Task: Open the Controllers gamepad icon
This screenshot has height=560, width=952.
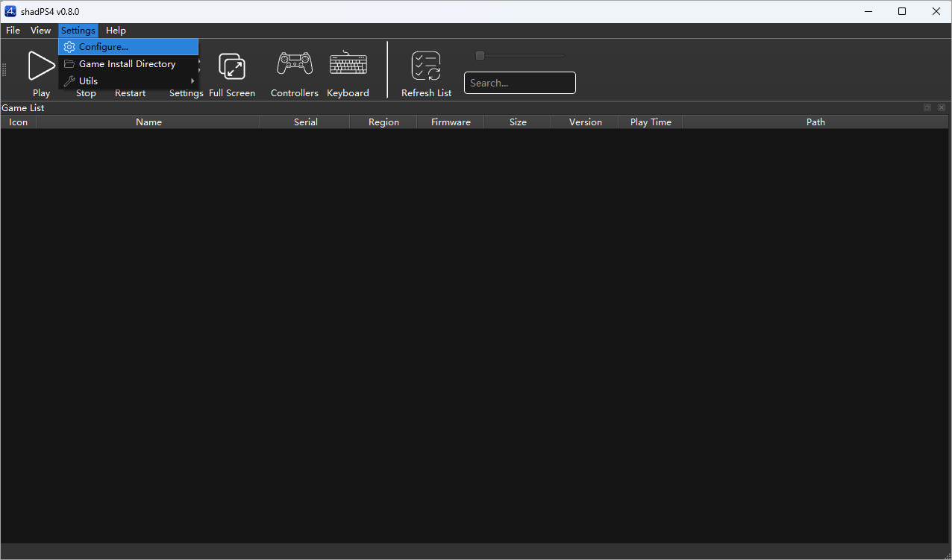Action: click(295, 64)
